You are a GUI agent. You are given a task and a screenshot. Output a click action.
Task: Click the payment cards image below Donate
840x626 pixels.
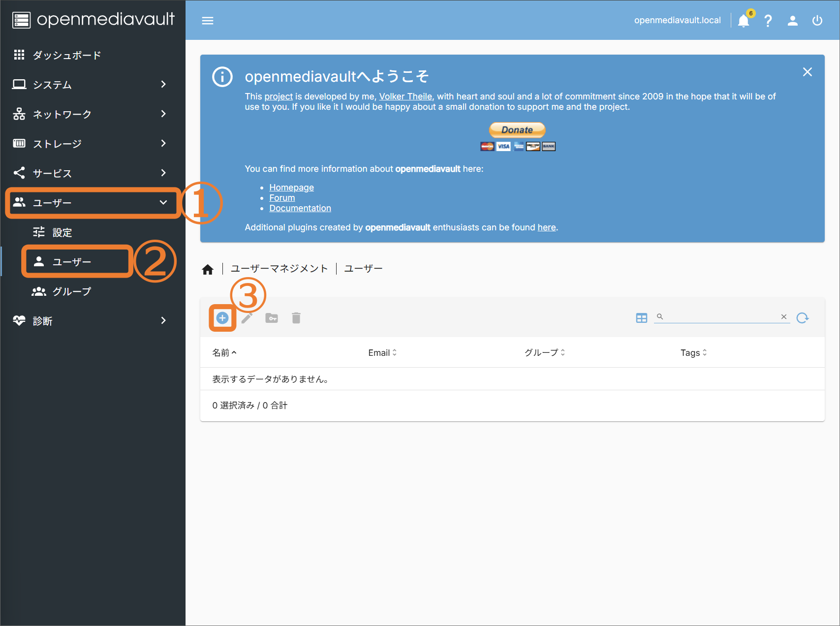[x=518, y=146]
